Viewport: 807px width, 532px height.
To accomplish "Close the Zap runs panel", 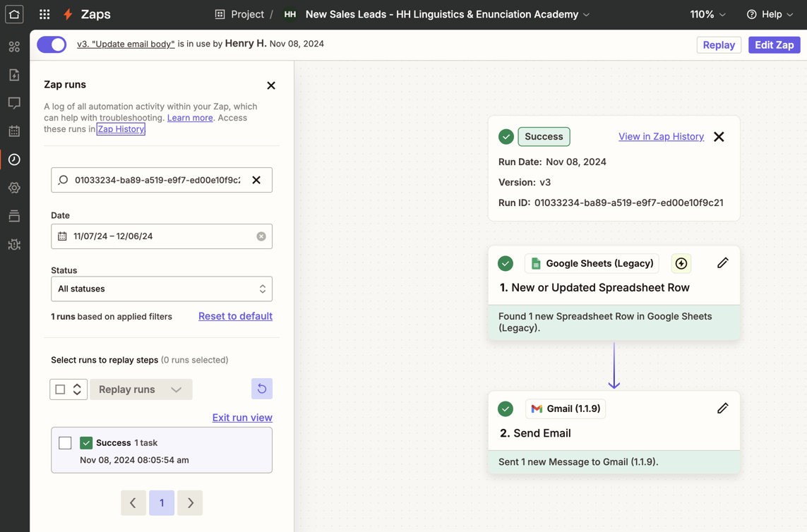I will tap(271, 85).
